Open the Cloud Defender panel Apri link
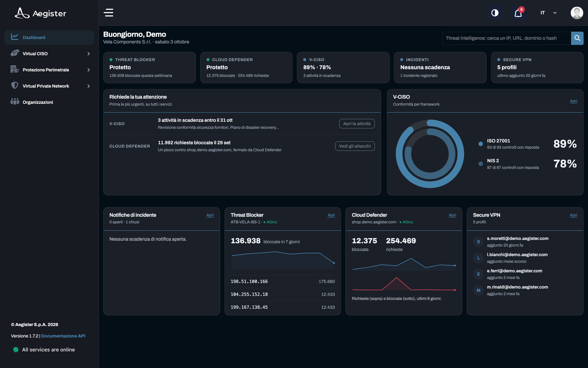The width and height of the screenshot is (588, 368). [x=452, y=215]
